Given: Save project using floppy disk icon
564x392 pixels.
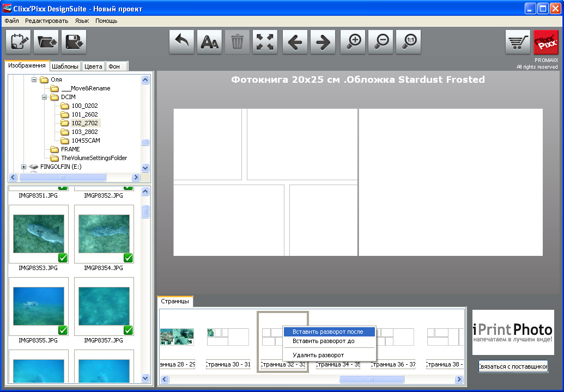Looking at the screenshot, I should (74, 42).
